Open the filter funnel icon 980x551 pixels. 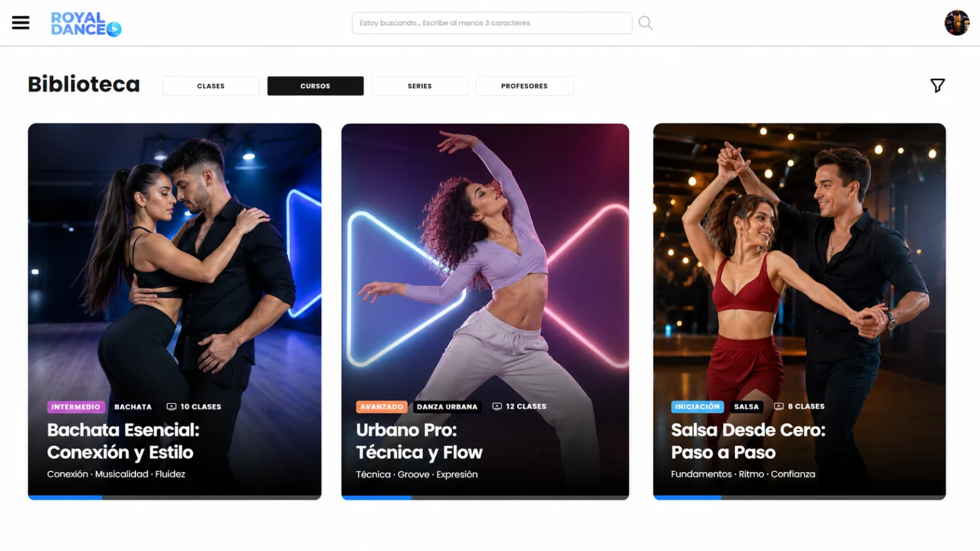pos(937,86)
